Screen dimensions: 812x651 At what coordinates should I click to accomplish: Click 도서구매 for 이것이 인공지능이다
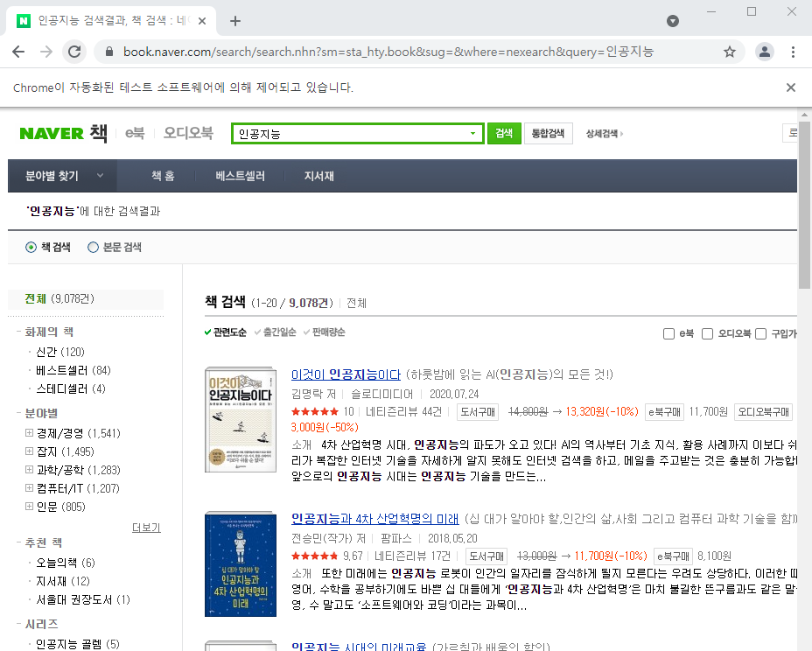(x=478, y=412)
